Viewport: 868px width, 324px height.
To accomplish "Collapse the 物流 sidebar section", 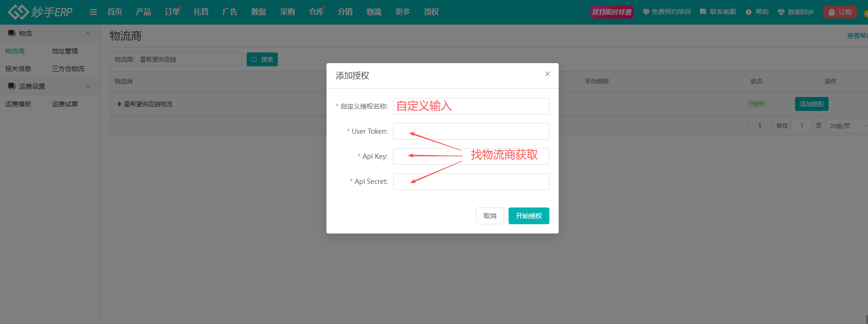I will click(87, 33).
